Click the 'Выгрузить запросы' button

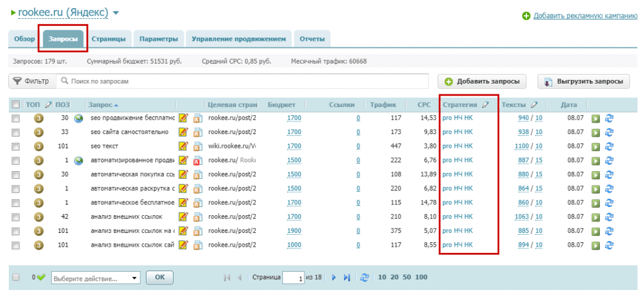(584, 81)
